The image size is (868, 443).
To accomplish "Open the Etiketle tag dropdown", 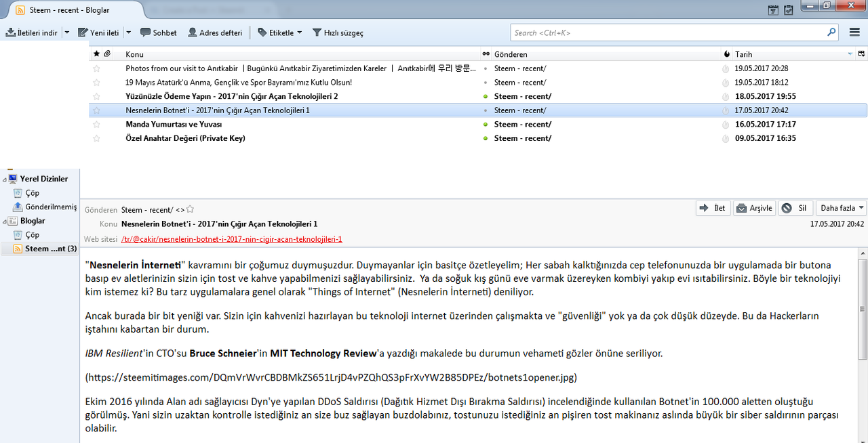I will (280, 33).
